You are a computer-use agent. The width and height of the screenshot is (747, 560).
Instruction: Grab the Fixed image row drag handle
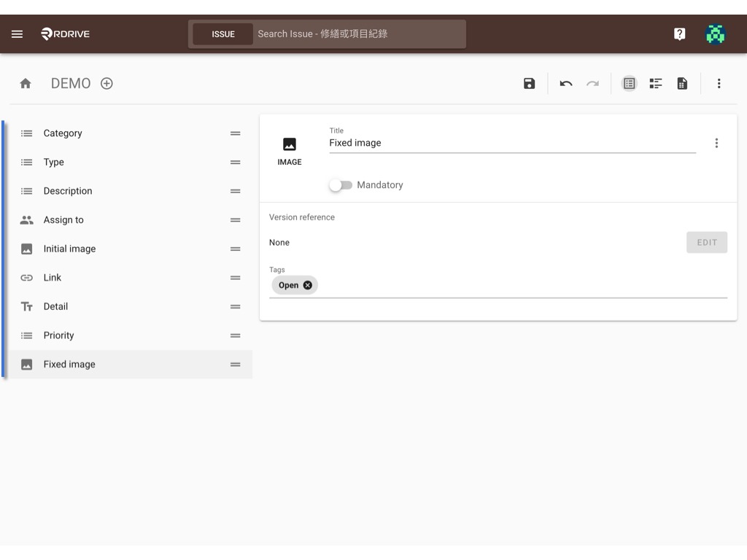tap(236, 365)
